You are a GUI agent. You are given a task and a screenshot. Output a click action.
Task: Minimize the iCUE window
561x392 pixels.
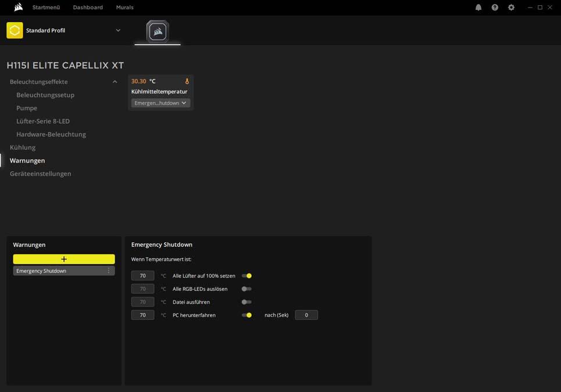[530, 7]
